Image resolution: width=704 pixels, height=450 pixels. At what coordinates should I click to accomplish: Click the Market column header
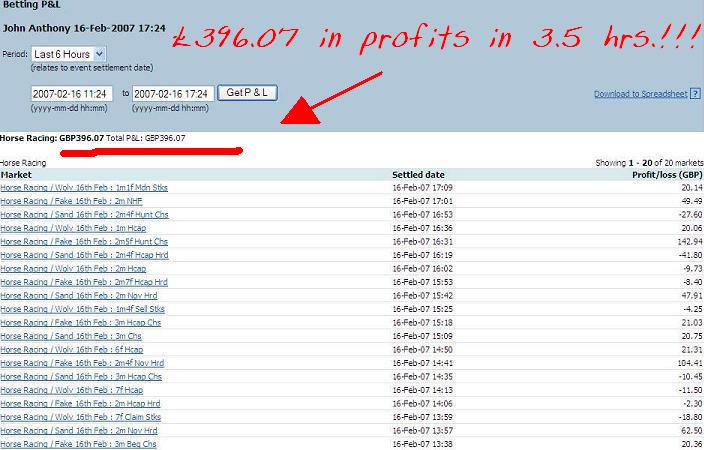point(16,175)
